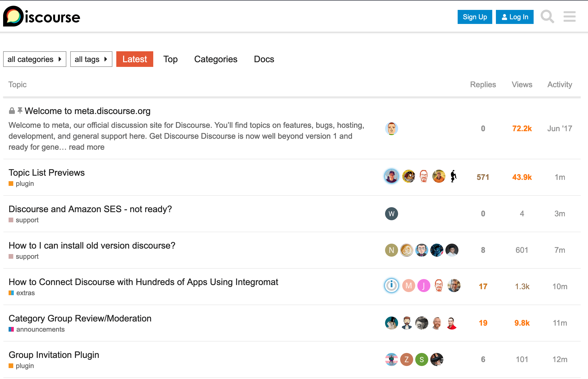Image resolution: width=588 pixels, height=379 pixels.
Task: Expand the all categories dropdown
Action: pos(35,59)
